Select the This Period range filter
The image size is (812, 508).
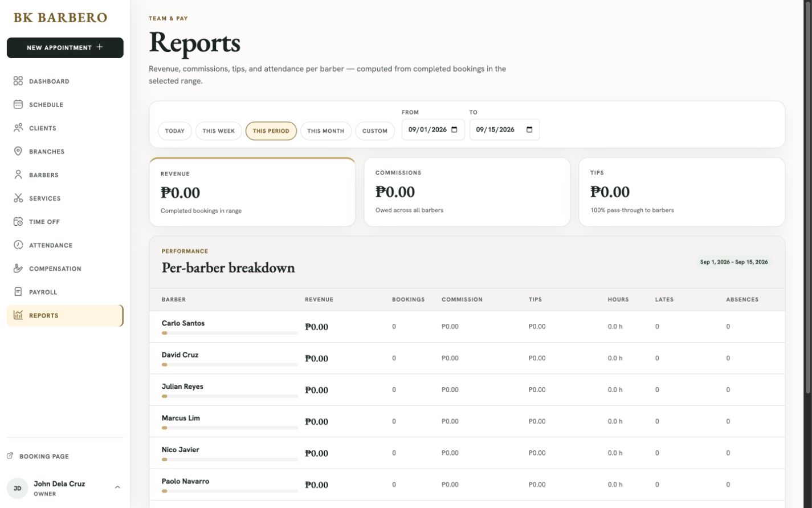click(x=271, y=131)
